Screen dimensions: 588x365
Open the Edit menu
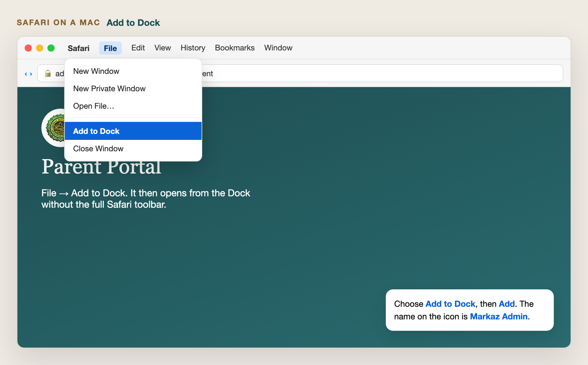tap(138, 48)
